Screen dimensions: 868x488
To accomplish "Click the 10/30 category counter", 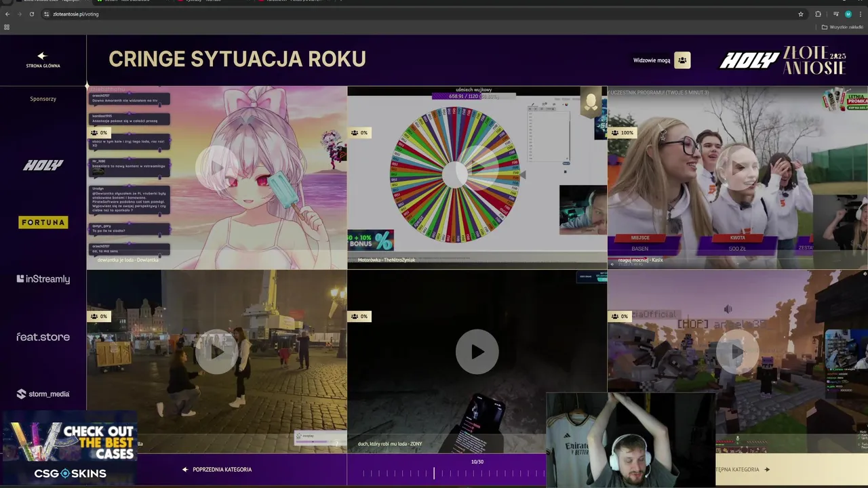I will (x=477, y=462).
